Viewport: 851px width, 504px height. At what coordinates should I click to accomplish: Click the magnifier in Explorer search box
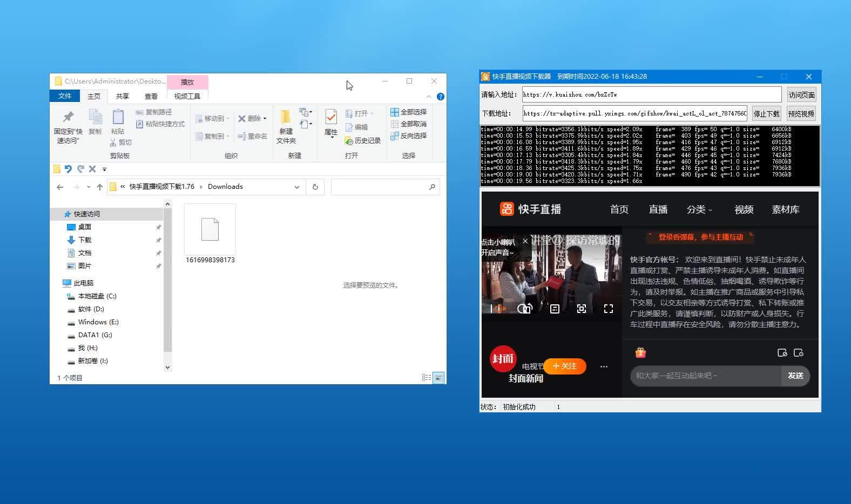[x=432, y=187]
